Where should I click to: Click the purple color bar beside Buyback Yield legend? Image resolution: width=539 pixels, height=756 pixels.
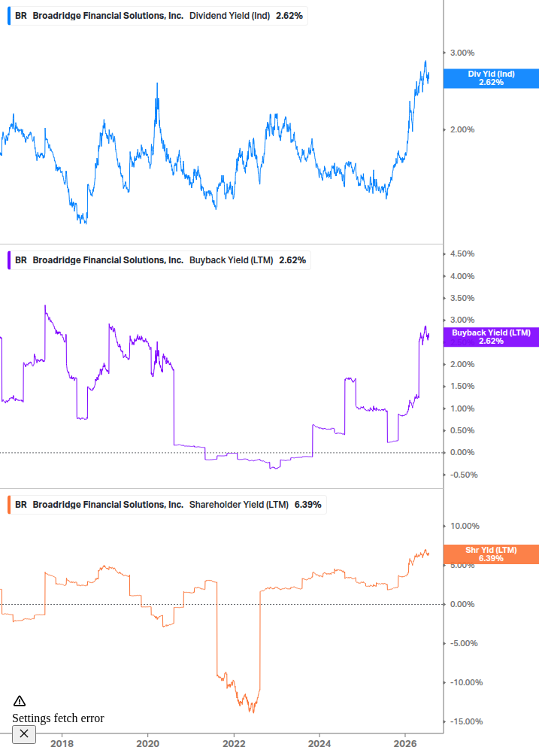[9, 260]
